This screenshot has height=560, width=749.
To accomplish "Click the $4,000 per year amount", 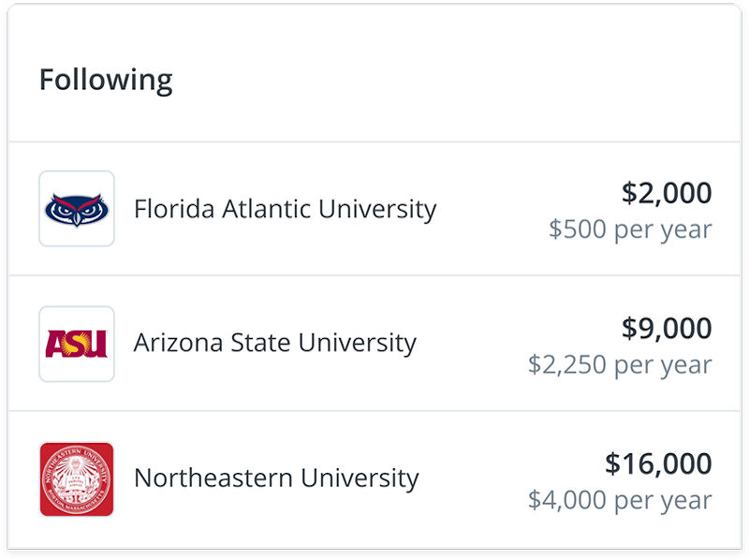I will pyautogui.click(x=620, y=499).
